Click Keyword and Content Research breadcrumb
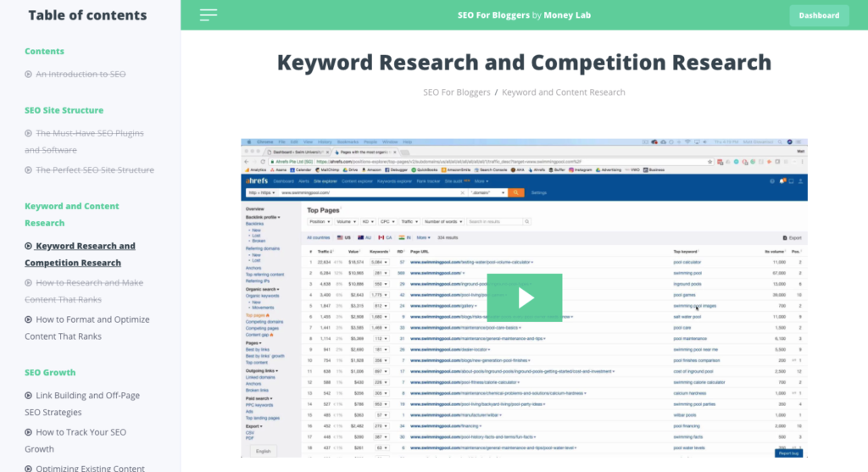Screen dimensions: 868x472 click(x=563, y=92)
